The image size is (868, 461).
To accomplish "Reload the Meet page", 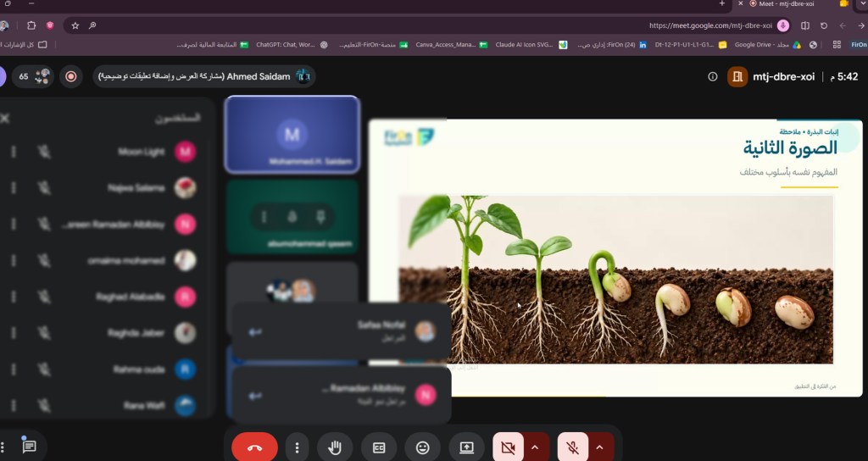I will coord(824,25).
